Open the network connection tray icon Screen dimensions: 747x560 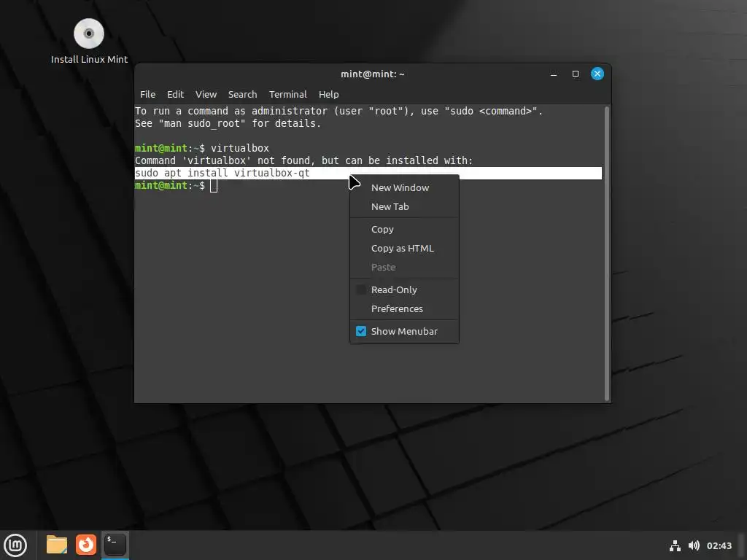point(675,545)
